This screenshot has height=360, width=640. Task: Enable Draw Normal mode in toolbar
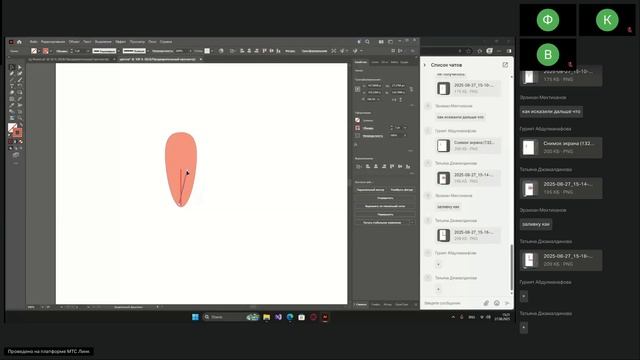(x=11, y=149)
